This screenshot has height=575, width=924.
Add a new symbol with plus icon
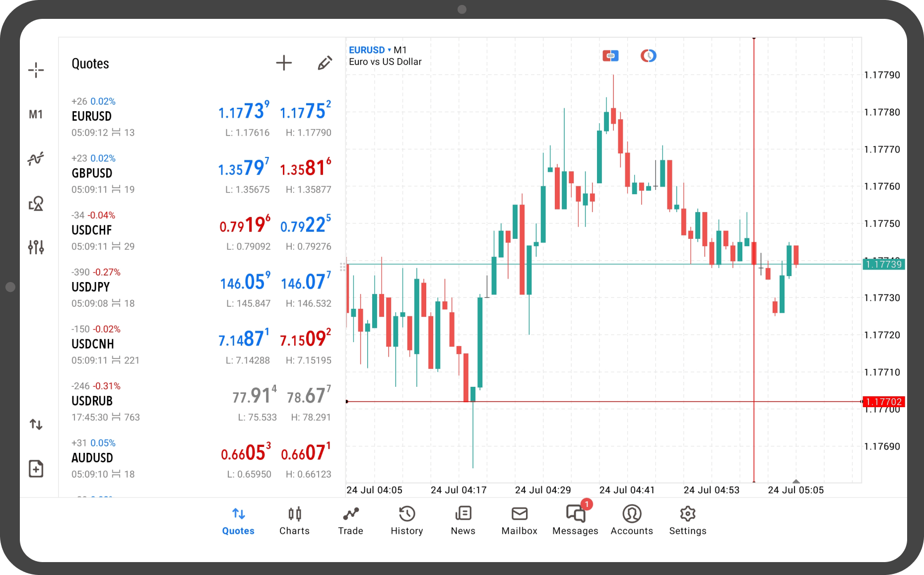[284, 63]
